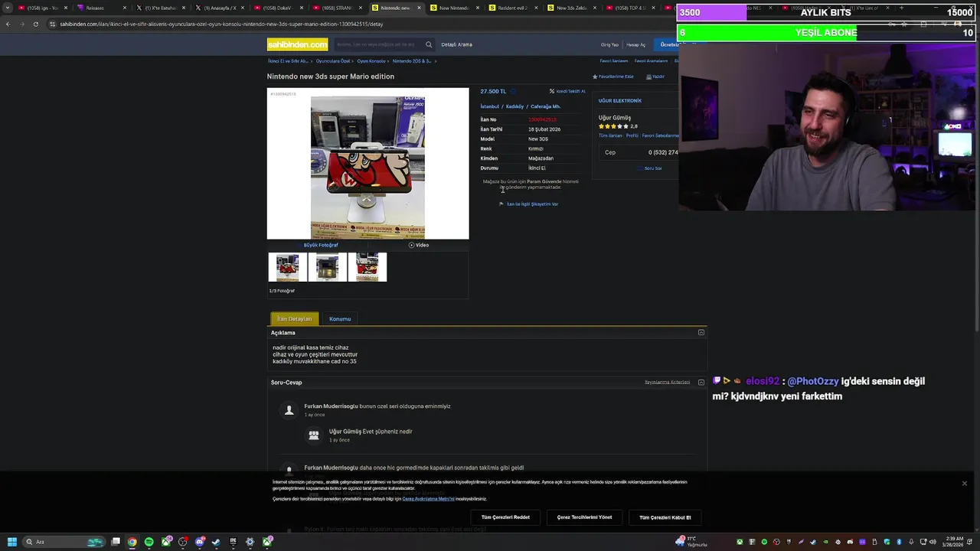The image size is (980, 551).
Task: Select the second photo thumbnail
Action: (x=327, y=267)
